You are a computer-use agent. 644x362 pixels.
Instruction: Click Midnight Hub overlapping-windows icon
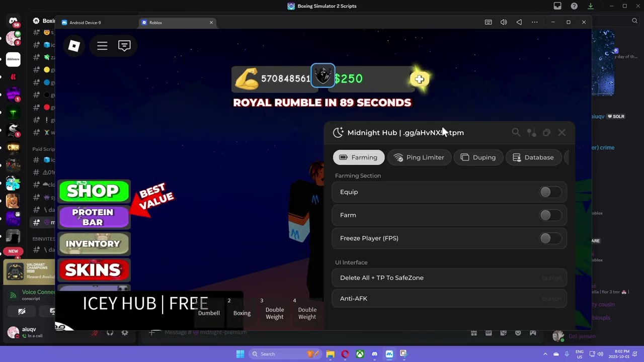[x=546, y=132]
